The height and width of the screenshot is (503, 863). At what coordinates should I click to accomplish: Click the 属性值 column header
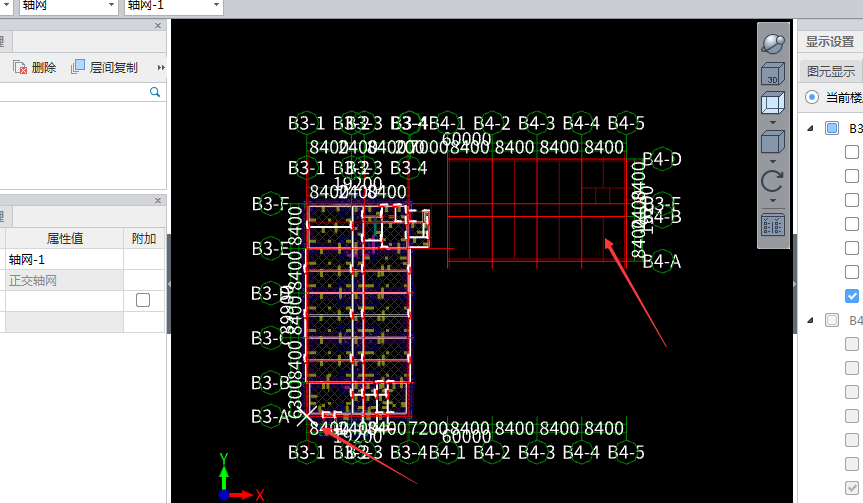[64, 238]
